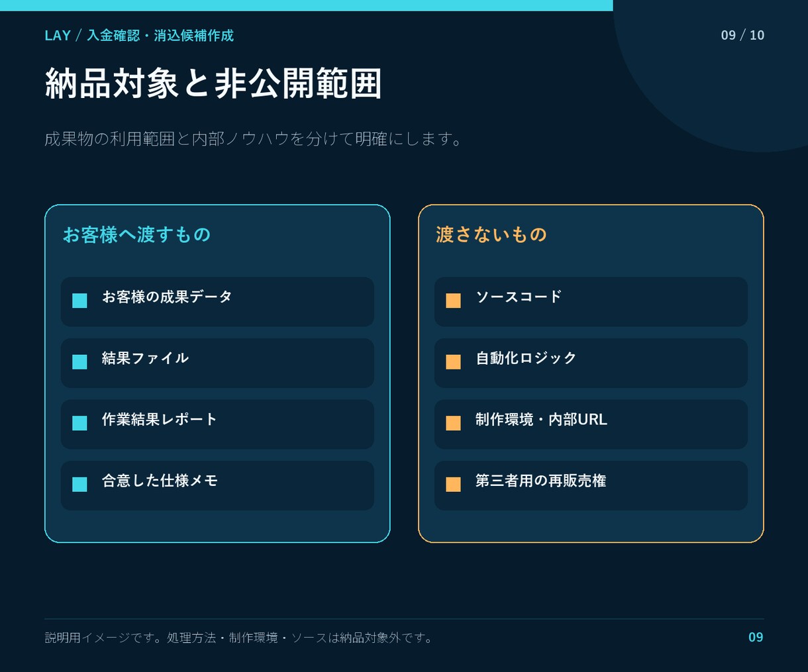Viewport: 808px width, 672px height.
Task: Click the square marker beside 作業結果レポート
Action: [79, 423]
